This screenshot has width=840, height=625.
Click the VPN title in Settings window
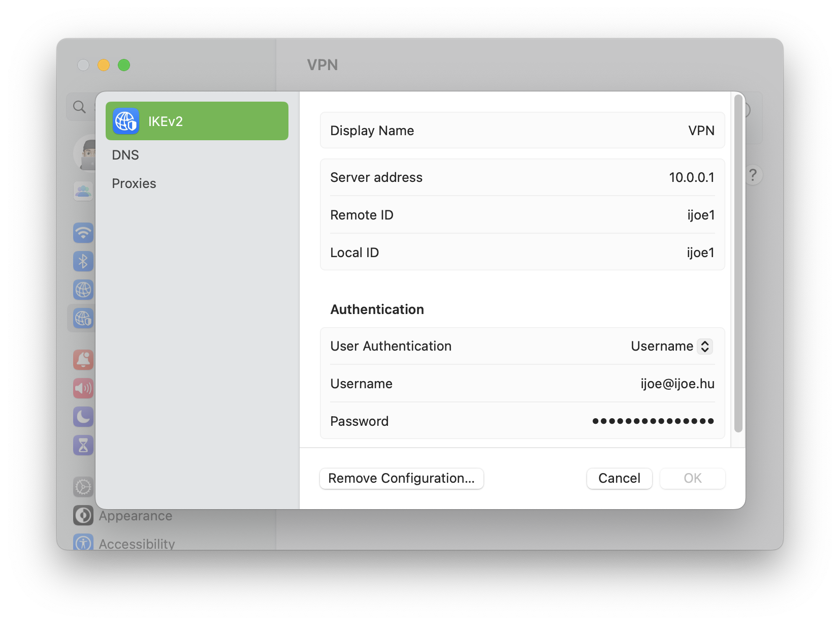point(322,65)
